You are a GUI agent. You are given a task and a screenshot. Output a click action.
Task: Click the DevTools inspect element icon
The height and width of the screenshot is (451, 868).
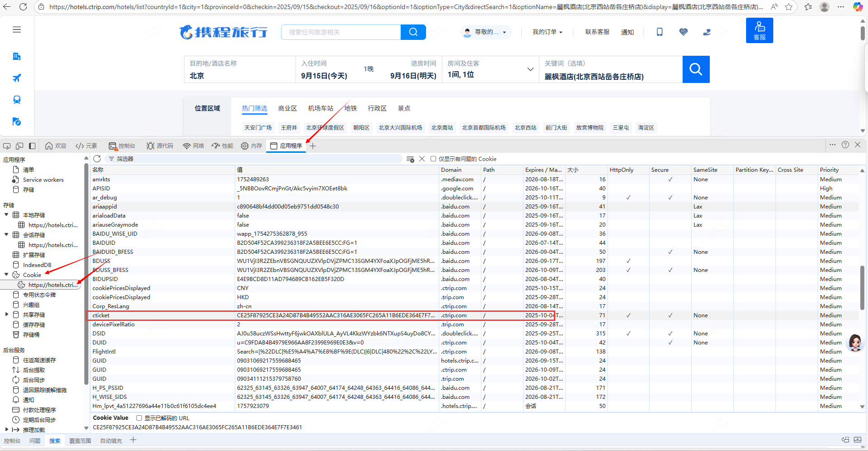click(7, 146)
